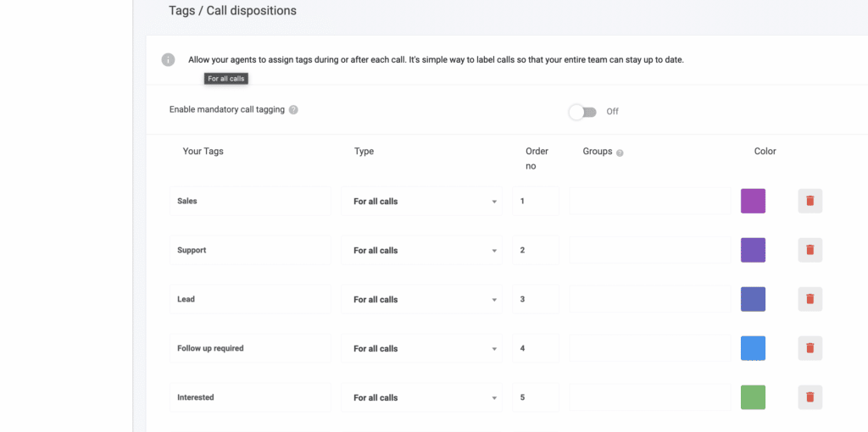Viewport: 868px width, 432px height.
Task: Click help icon next to mandatory call tagging
Action: 293,110
